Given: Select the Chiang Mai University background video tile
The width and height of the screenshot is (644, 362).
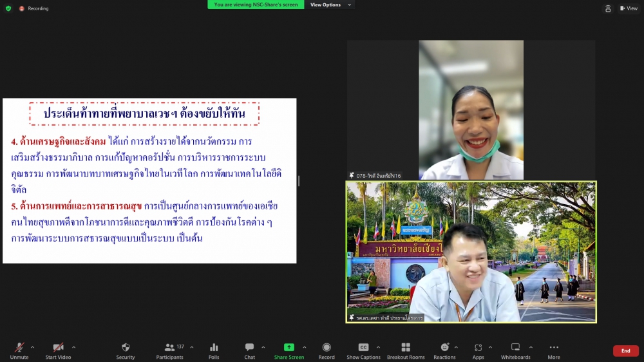Looking at the screenshot, I should tap(471, 252).
